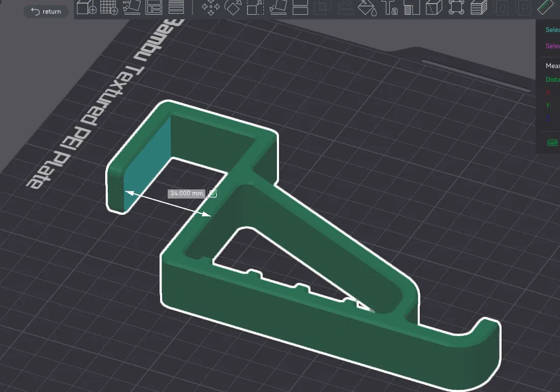Select the Move tool arrows icon
Screen dimensions: 560x392
(211, 8)
